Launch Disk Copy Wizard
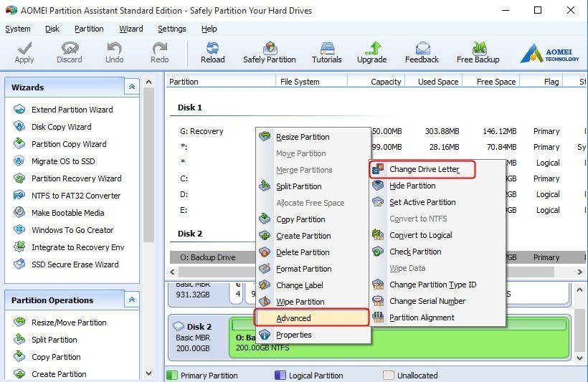The height and width of the screenshot is (382, 588). [61, 127]
